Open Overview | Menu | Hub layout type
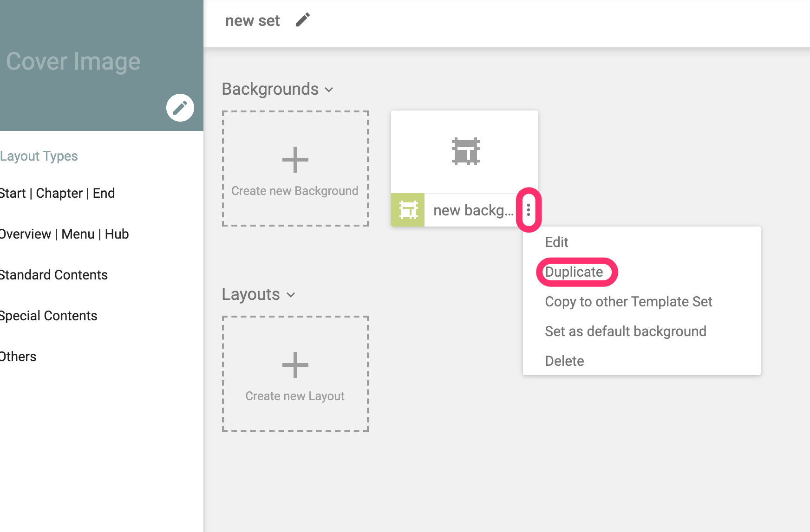Viewport: 810px width, 532px height. pyautogui.click(x=64, y=234)
